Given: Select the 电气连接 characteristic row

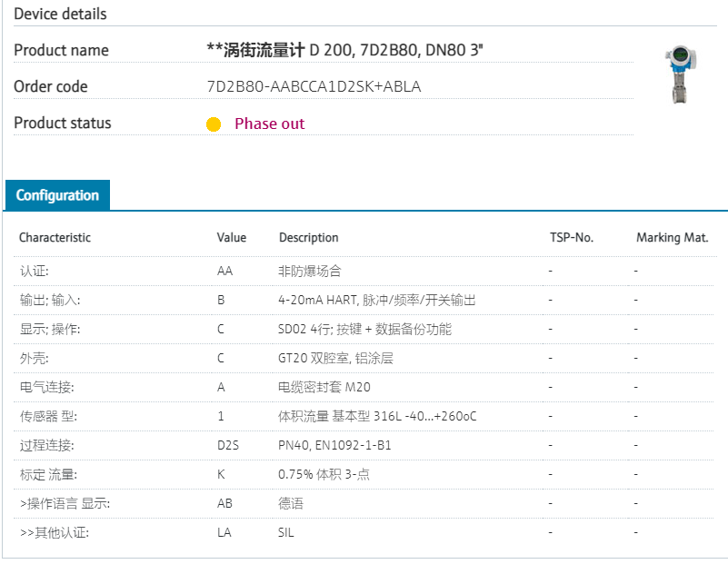Looking at the screenshot, I should [47, 387].
